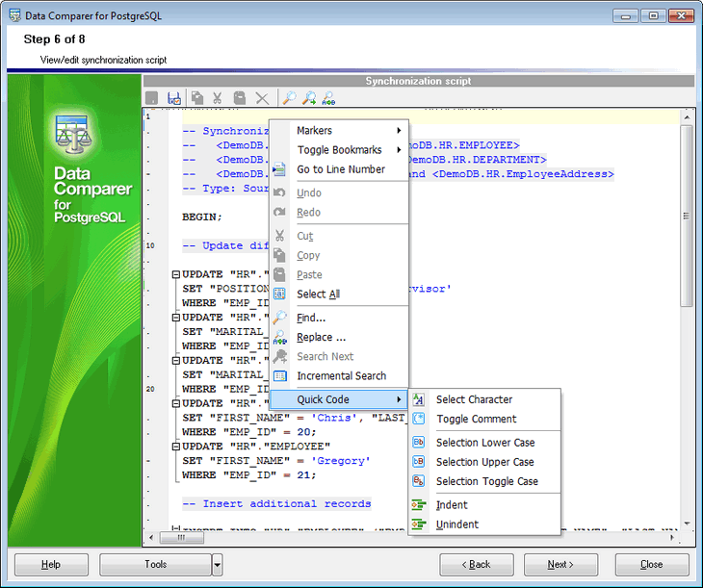This screenshot has width=703, height=588.
Task: Open the dropdown arrow beside Tools button
Action: [217, 565]
